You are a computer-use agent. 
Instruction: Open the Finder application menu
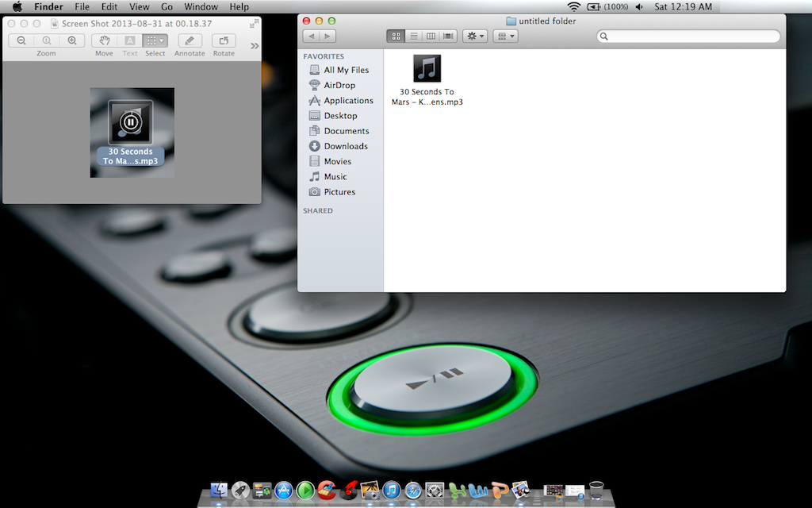48,6
